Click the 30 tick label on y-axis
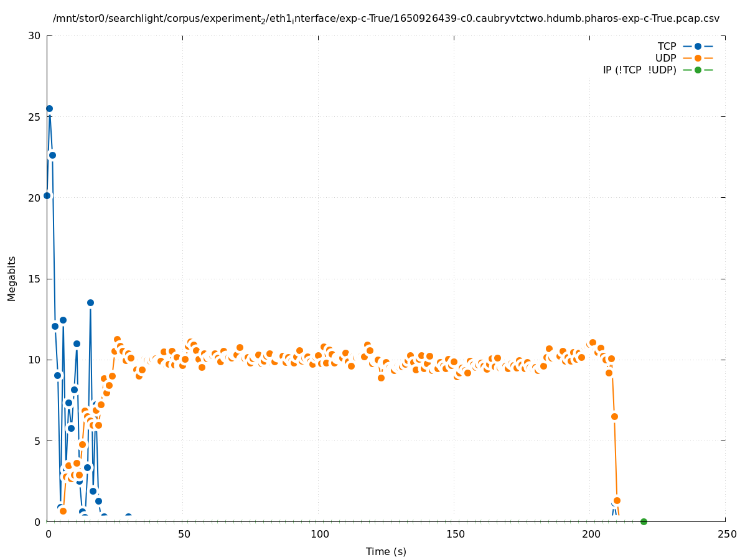 click(35, 36)
